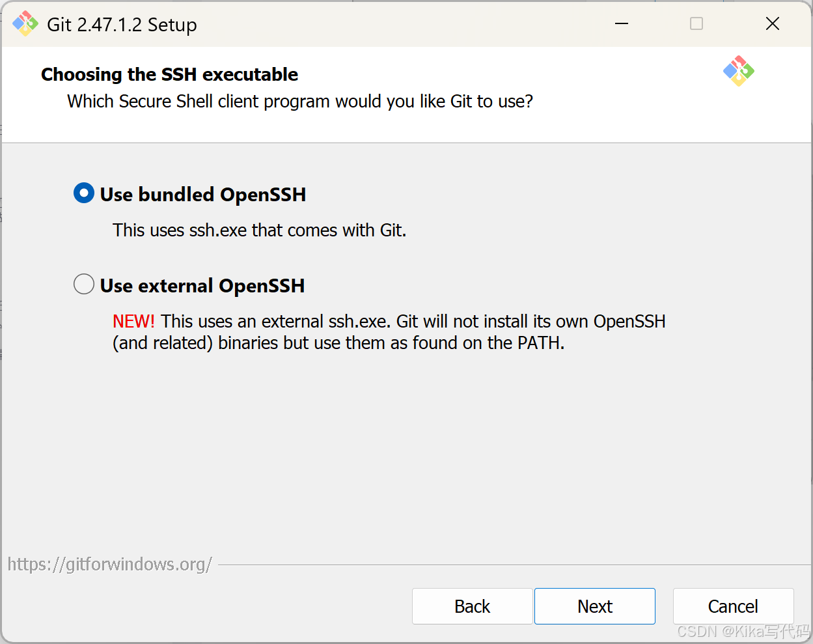Click the "Git 2.47.1.2 Setup" window title
The image size is (813, 644).
pos(122,25)
